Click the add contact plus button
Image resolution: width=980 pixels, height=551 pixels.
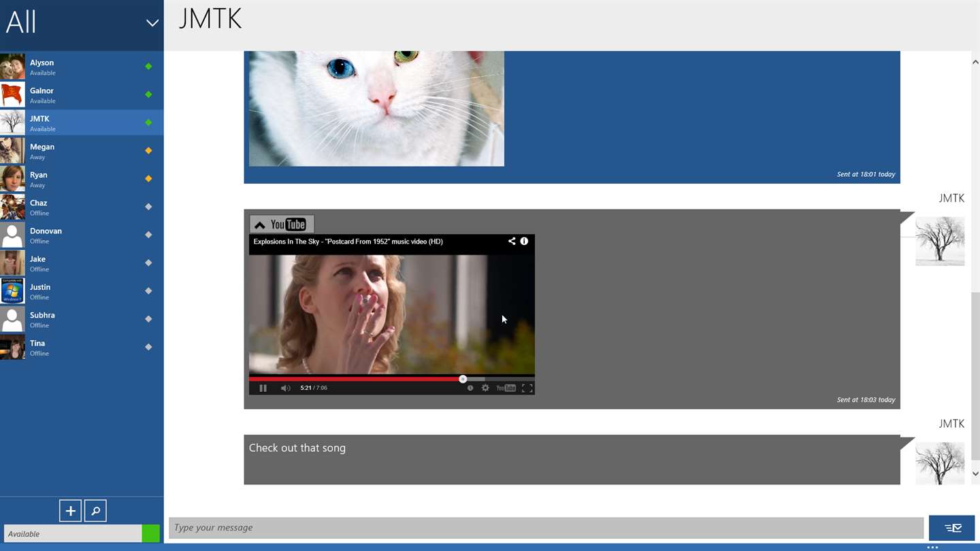(70, 511)
